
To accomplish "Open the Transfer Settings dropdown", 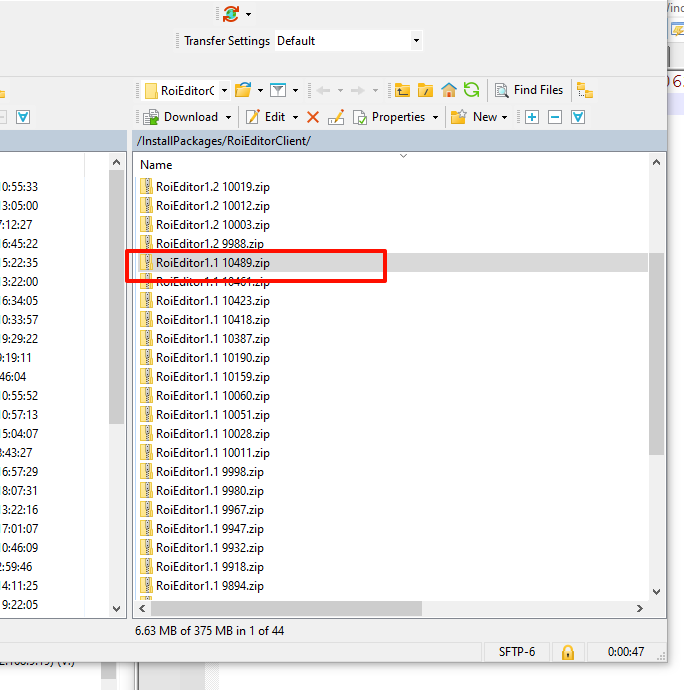I will [348, 41].
